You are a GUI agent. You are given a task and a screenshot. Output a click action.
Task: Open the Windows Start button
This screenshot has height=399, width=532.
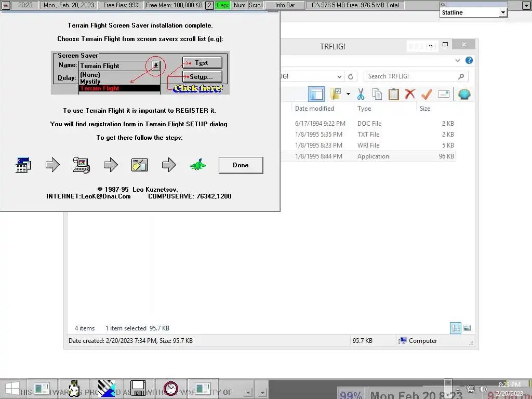[12, 389]
